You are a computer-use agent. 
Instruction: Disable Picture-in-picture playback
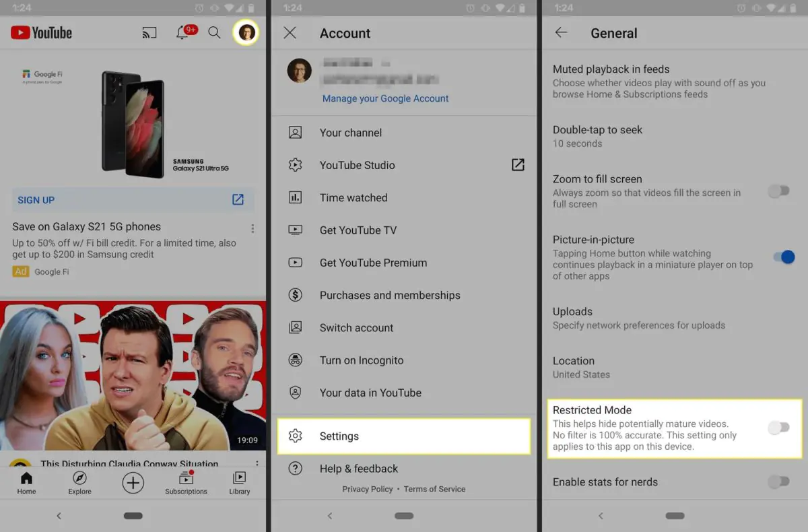click(x=783, y=257)
